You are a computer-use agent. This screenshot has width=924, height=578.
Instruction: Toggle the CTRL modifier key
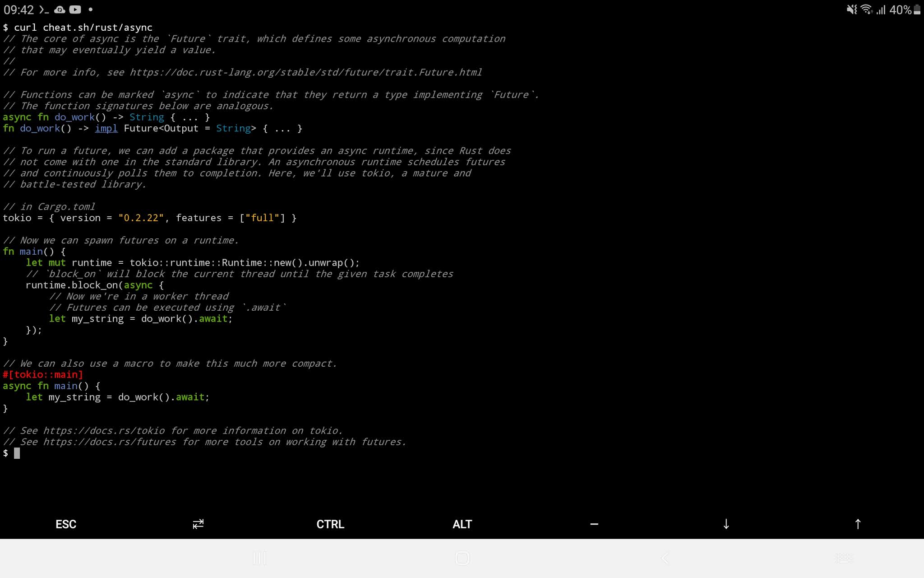coord(330,524)
